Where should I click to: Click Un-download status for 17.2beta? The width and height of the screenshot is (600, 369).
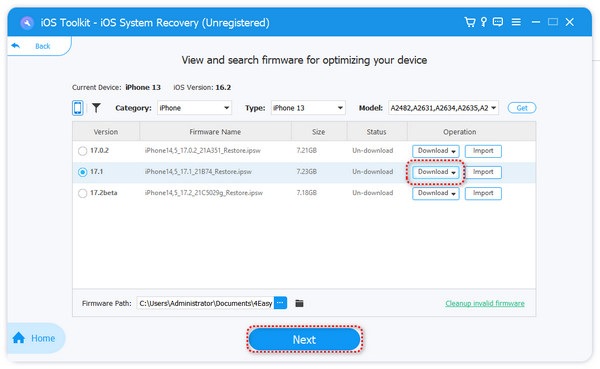(373, 193)
